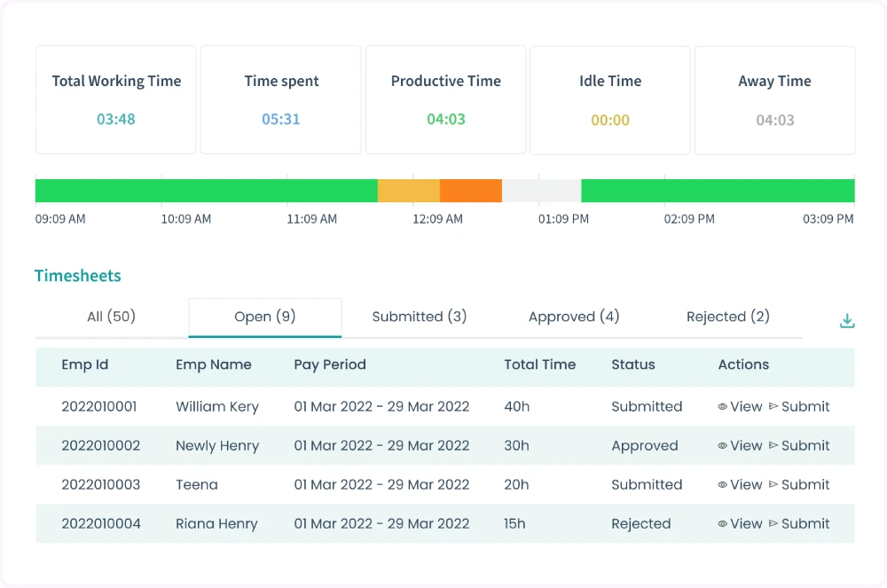Click the Idle Time card

coord(610,100)
